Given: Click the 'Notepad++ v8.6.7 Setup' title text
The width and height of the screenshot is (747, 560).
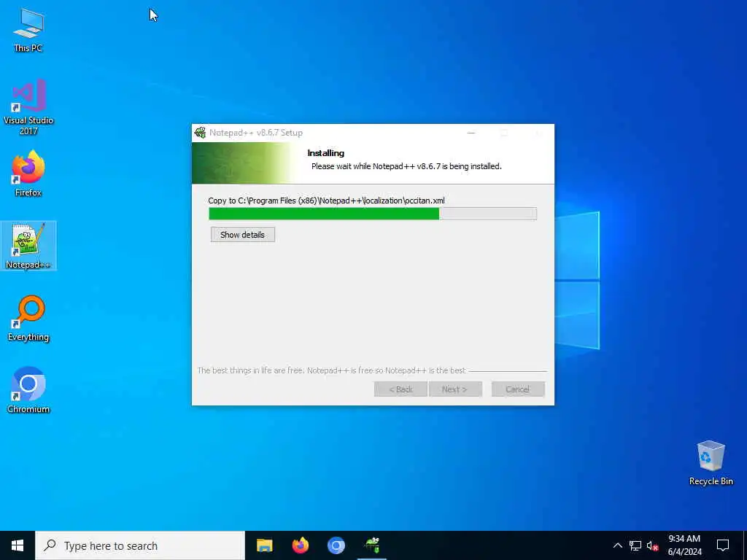Looking at the screenshot, I should click(x=256, y=133).
